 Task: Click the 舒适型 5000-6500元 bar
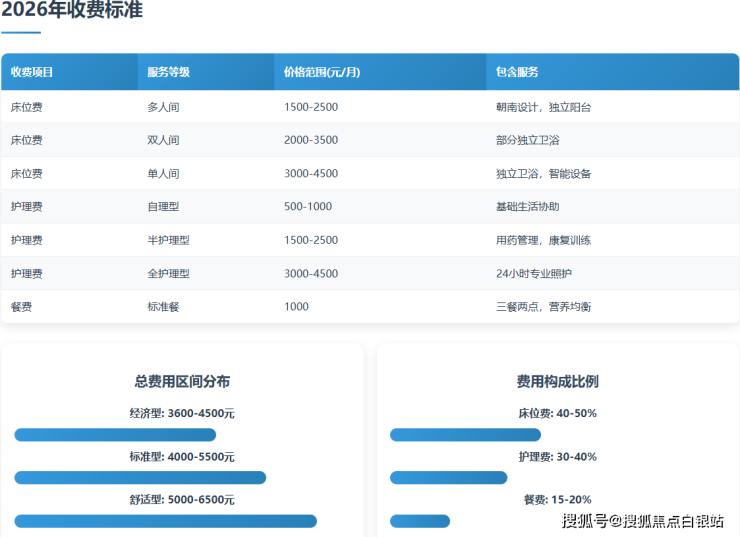165,521
